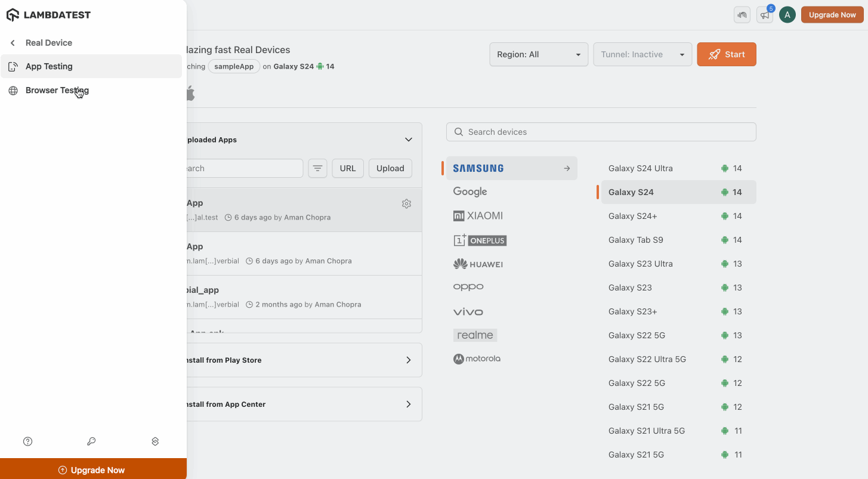Click the LambdaTest logo in sidebar
This screenshot has height=479, width=868.
48,15
